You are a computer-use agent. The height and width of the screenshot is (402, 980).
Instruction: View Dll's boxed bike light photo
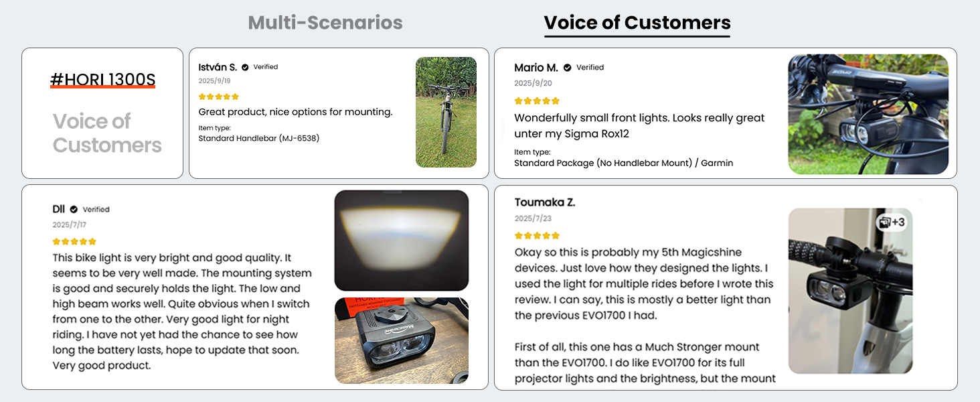coord(401,340)
